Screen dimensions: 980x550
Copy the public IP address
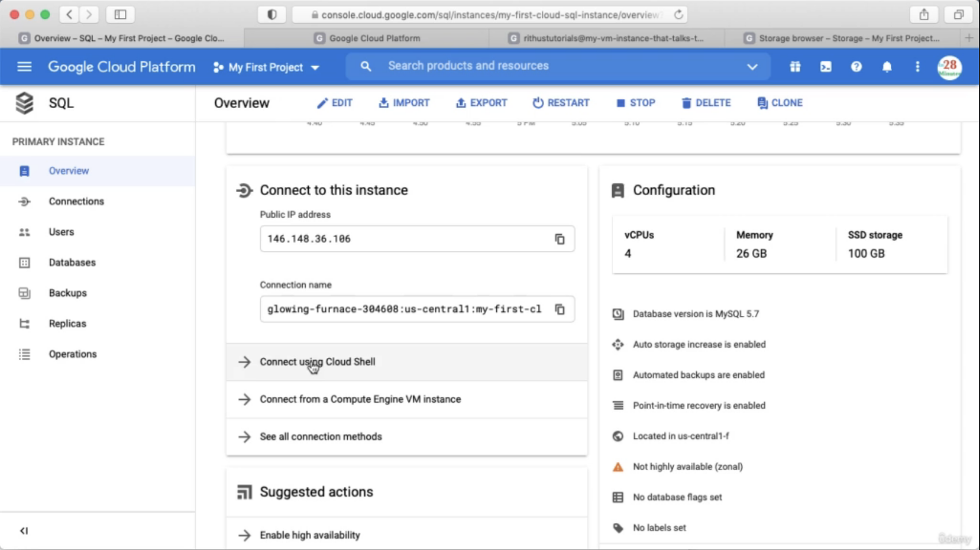pos(560,239)
